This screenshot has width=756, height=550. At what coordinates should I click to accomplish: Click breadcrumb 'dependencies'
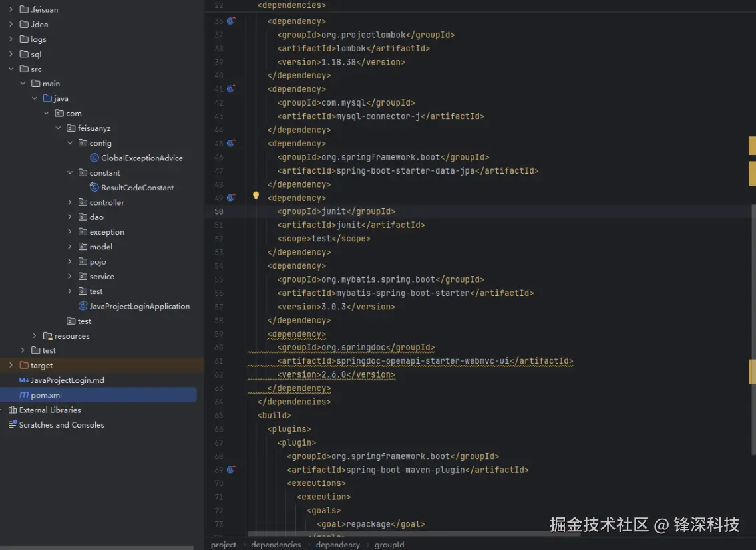[x=276, y=544]
